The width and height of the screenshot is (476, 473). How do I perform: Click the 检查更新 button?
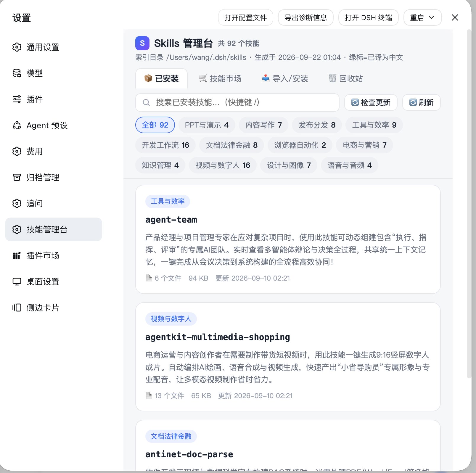click(371, 102)
